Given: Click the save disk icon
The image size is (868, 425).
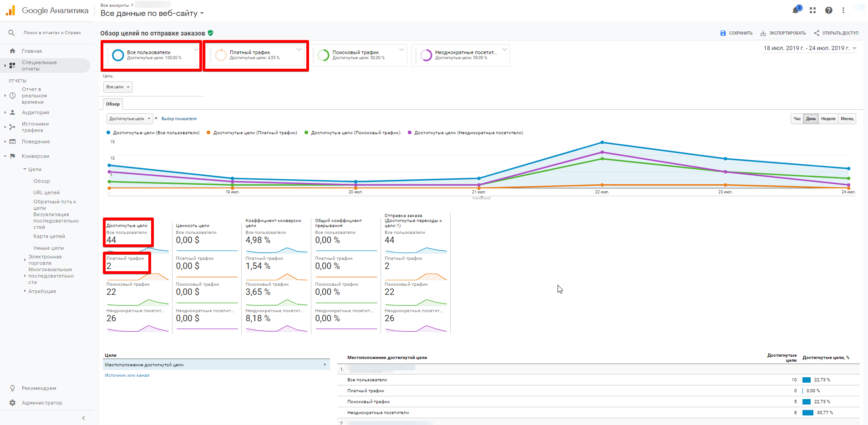Looking at the screenshot, I should click(x=723, y=33).
